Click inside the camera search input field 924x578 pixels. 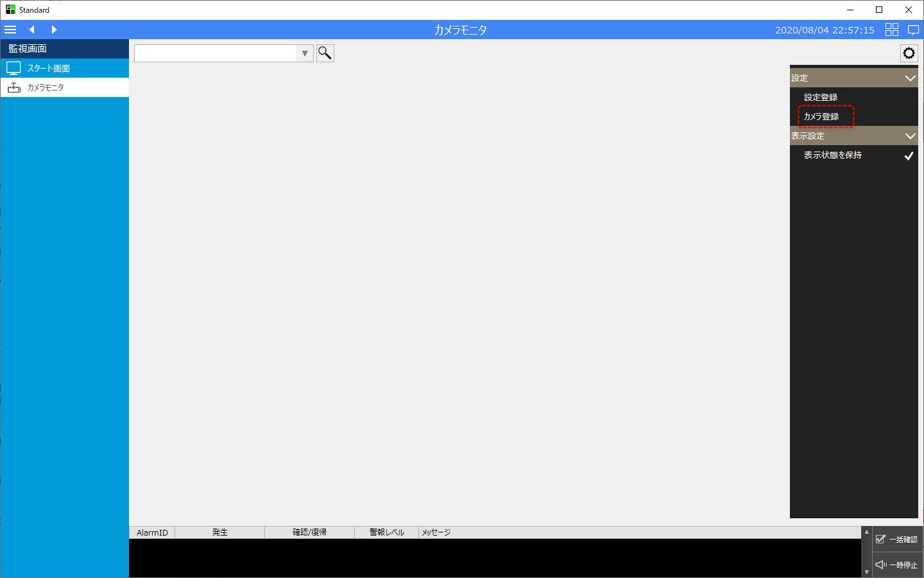tap(218, 53)
